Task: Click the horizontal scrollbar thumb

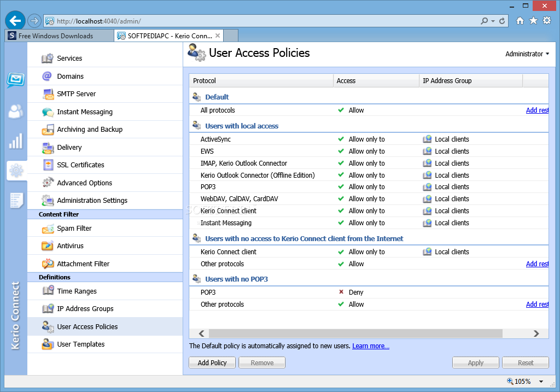Action: (355, 334)
